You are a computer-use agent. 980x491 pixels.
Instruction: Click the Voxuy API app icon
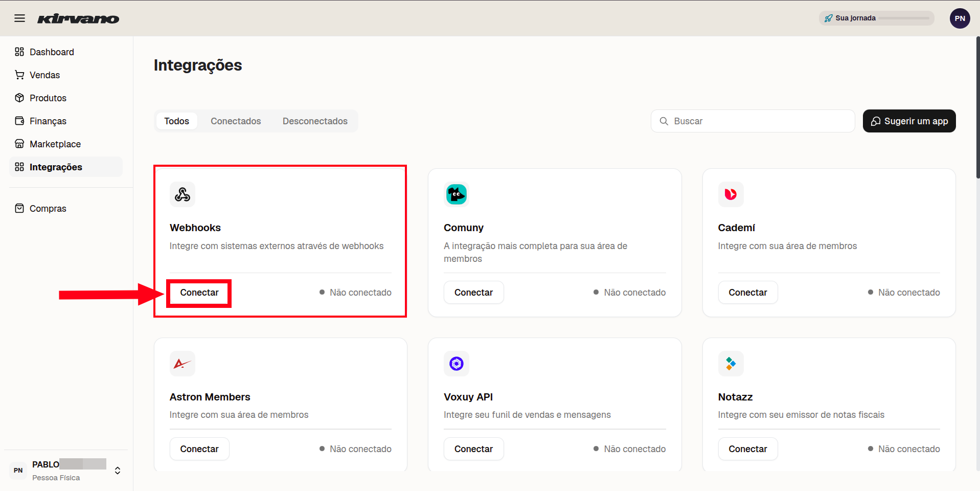(457, 364)
